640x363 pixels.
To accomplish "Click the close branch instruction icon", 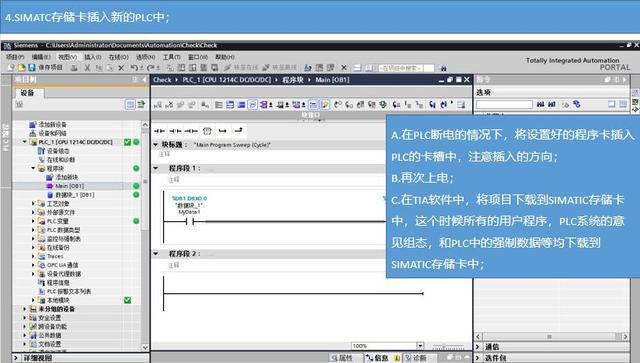I will [239, 131].
